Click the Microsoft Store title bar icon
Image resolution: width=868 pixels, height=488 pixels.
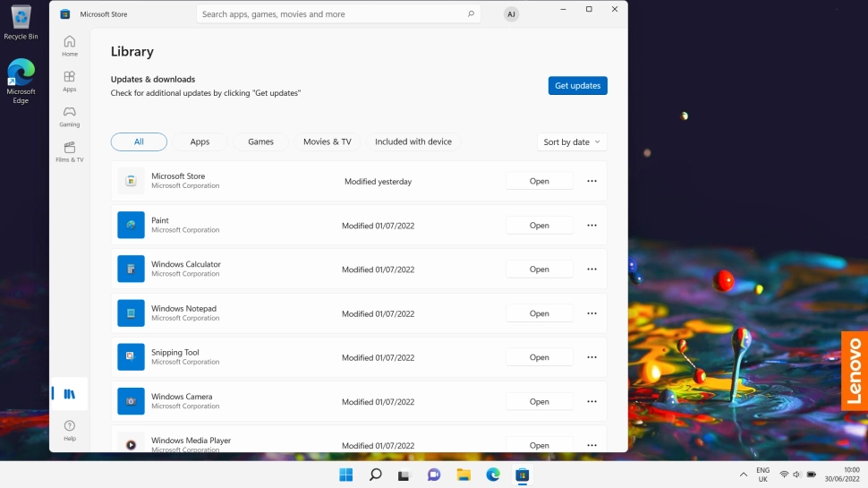click(65, 13)
